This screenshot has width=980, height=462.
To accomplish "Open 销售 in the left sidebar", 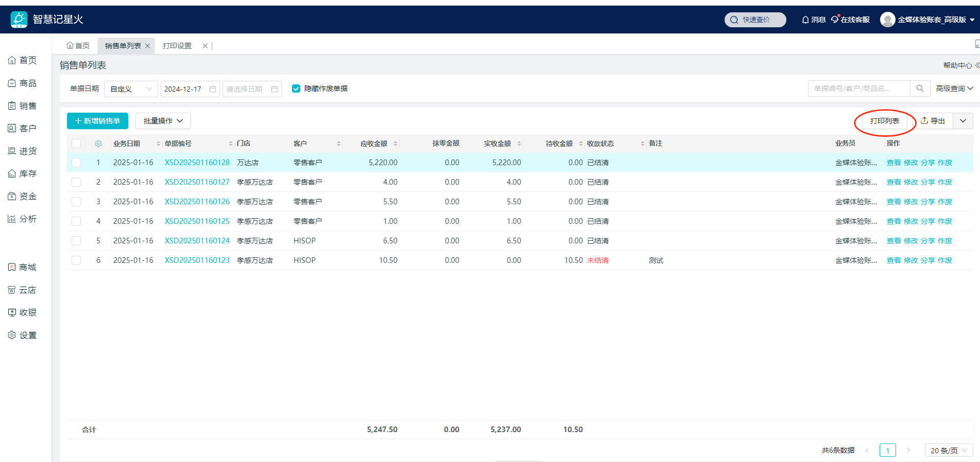I will (x=22, y=105).
